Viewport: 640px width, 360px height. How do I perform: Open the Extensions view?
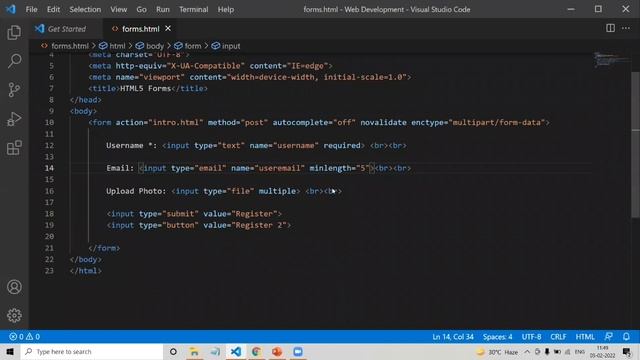(14, 148)
